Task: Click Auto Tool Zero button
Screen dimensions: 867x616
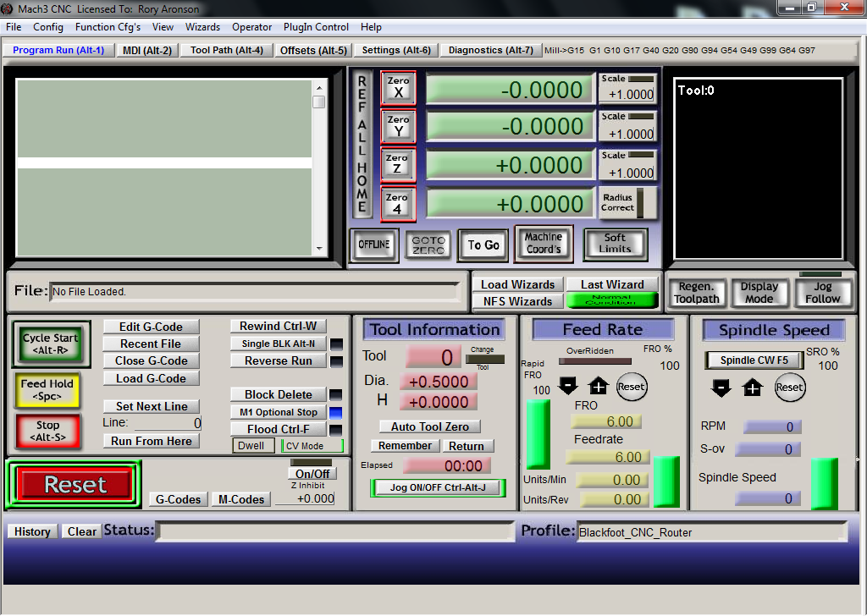Action: [x=429, y=426]
